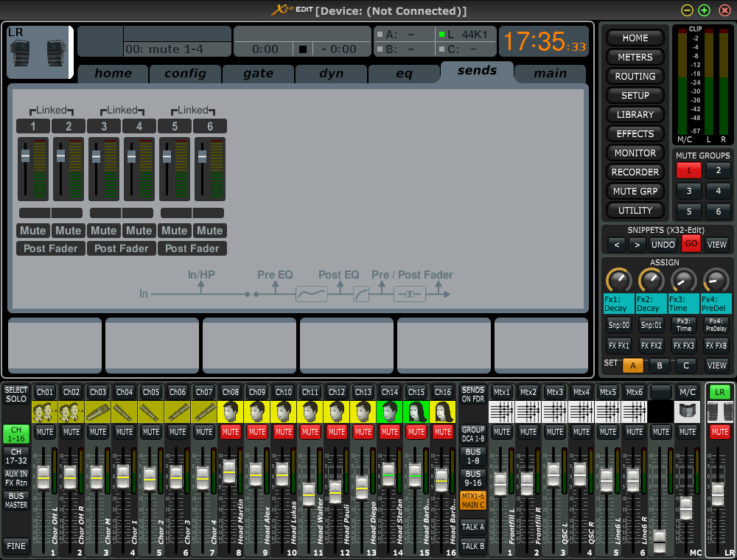Mute channel Ch01 strip
The width and height of the screenshot is (737, 560).
[x=45, y=432]
